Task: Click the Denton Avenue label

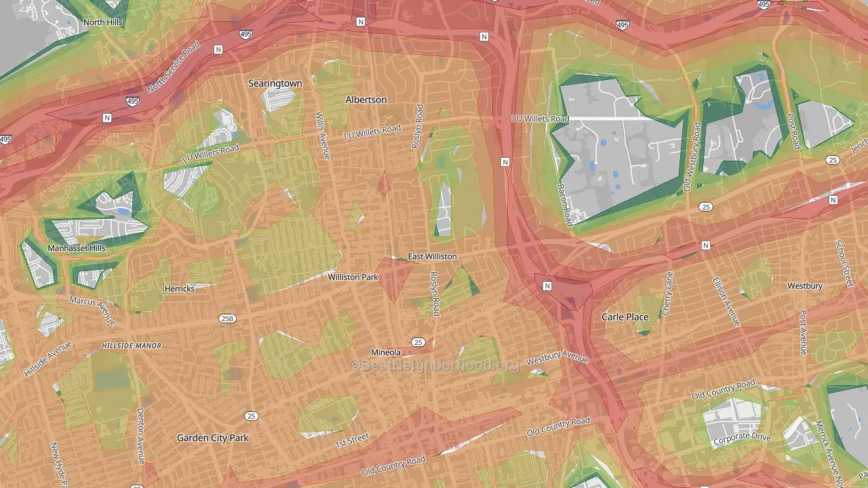Action: click(140, 436)
